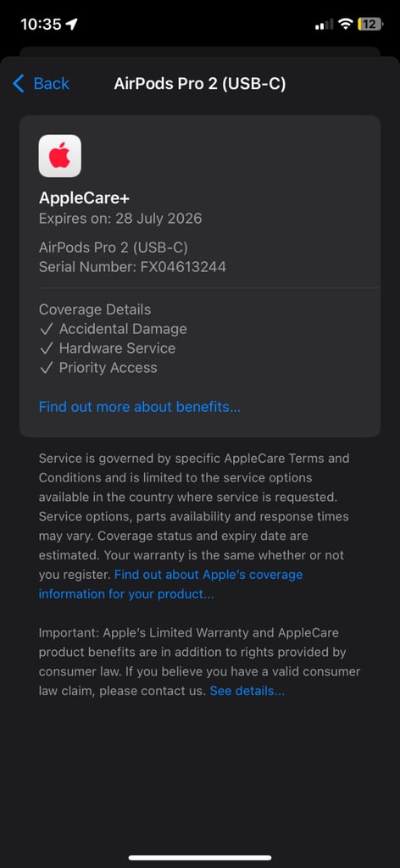
Task: Tap the Priority Access checkmark
Action: [46, 368]
